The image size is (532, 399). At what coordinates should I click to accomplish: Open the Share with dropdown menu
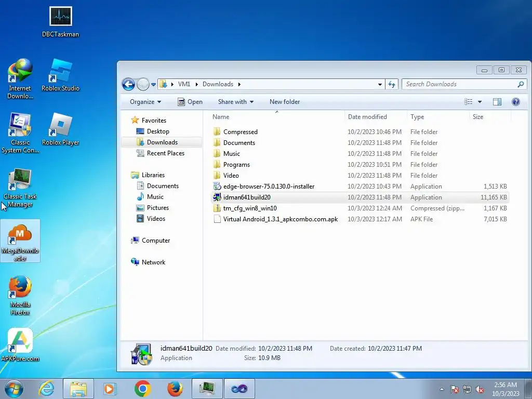coord(236,102)
